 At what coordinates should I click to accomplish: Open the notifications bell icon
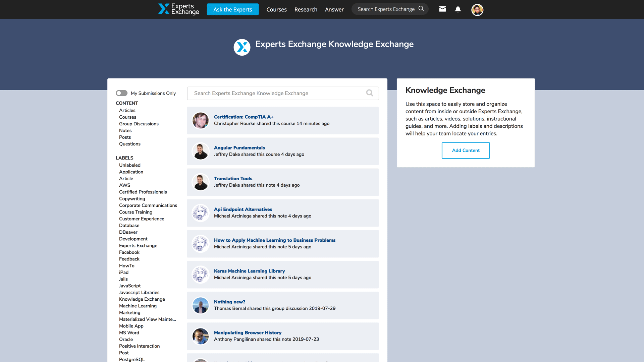[x=458, y=9]
